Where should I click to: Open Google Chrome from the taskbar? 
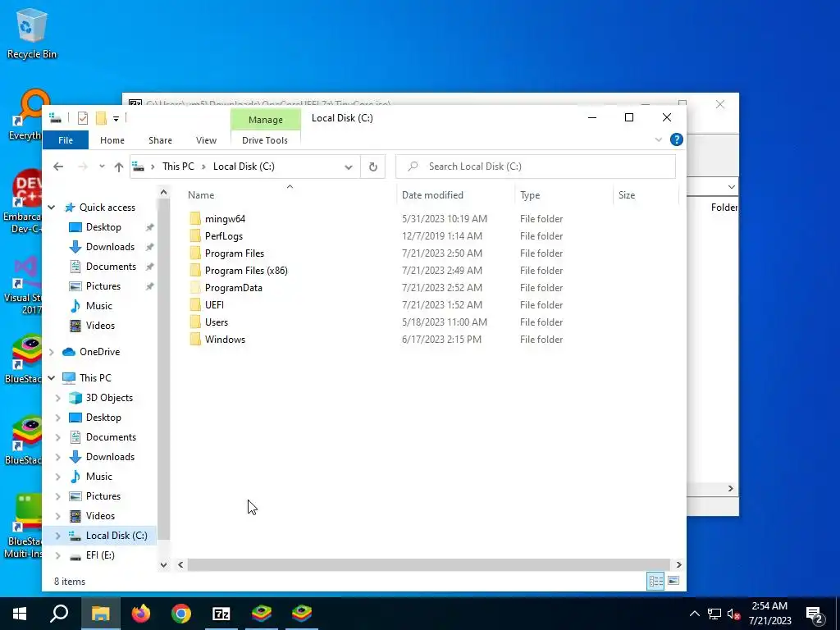(181, 614)
